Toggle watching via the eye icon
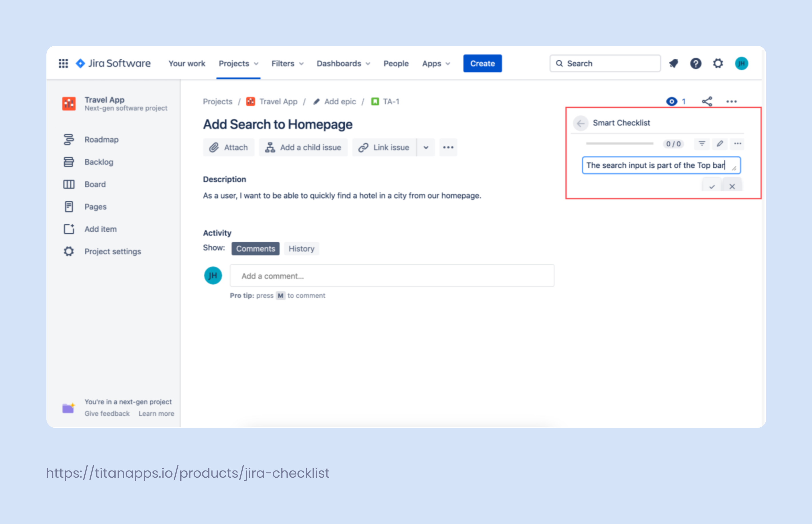Image resolution: width=812 pixels, height=524 pixels. (x=672, y=101)
